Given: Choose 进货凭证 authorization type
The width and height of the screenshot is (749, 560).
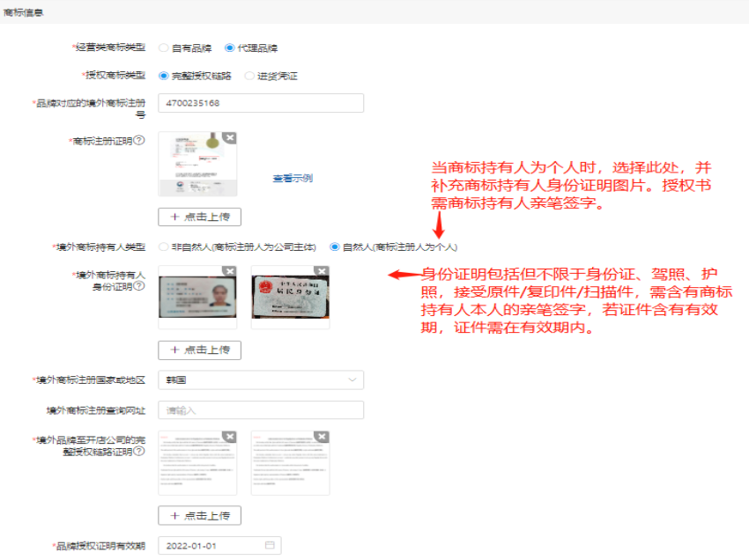Looking at the screenshot, I should click(x=249, y=76).
